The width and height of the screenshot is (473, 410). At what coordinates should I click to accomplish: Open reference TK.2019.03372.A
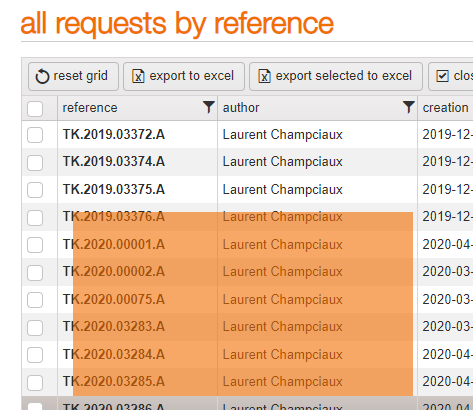114,135
